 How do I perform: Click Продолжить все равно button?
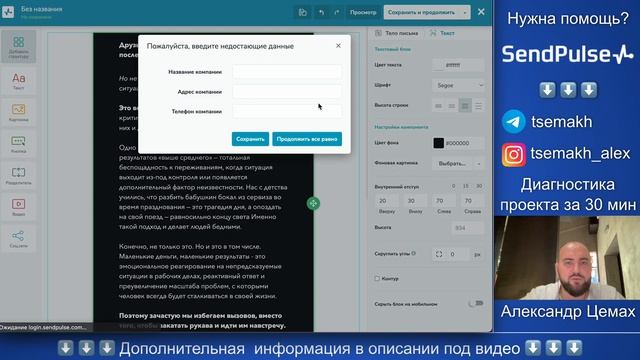307,139
